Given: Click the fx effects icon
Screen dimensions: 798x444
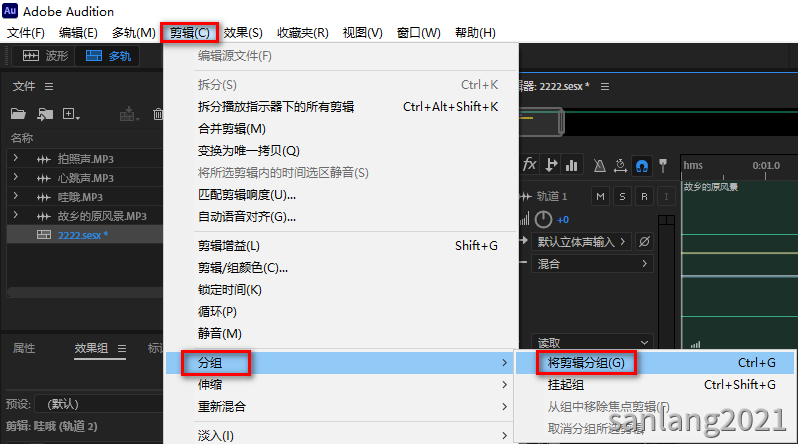Looking at the screenshot, I should coord(530,165).
